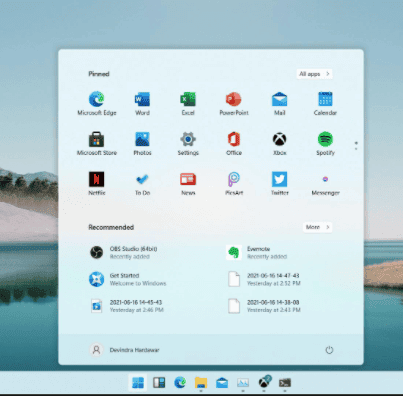
Task: Launch the Office app
Action: point(234,143)
